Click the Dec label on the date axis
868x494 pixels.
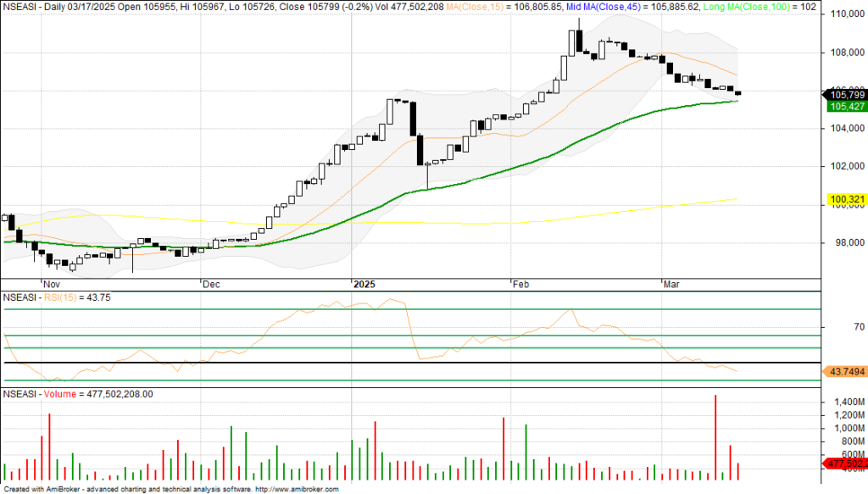[x=210, y=284]
